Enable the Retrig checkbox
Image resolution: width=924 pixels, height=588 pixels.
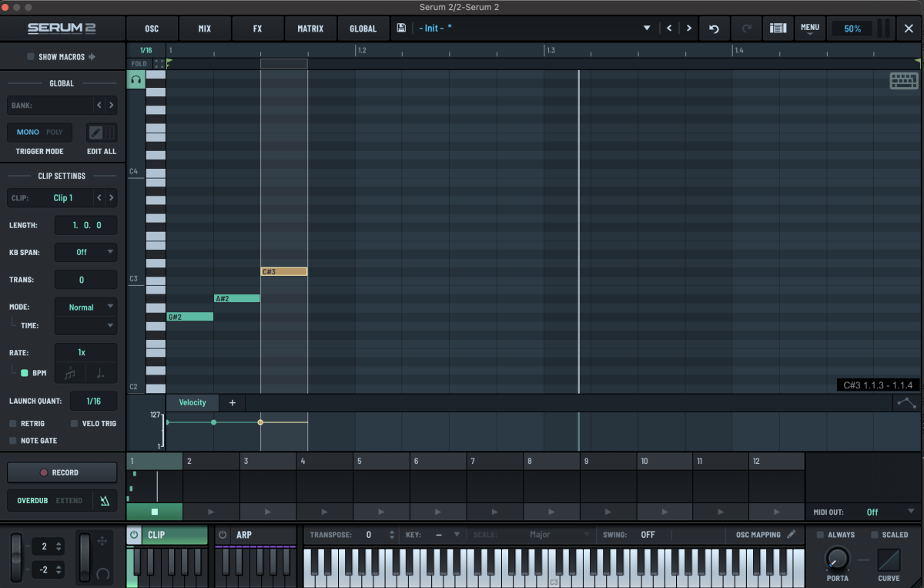coord(13,424)
